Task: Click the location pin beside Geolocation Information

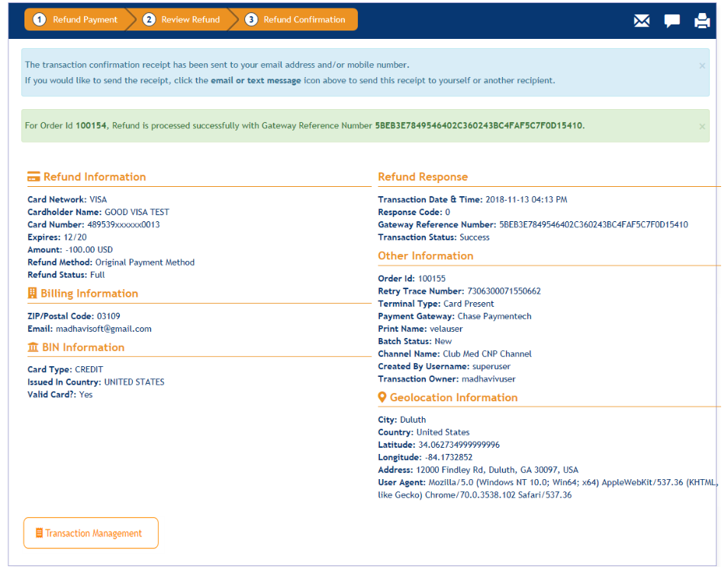Action: tap(382, 397)
